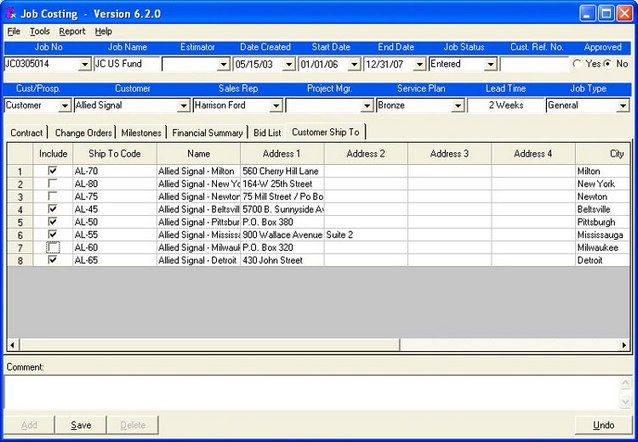This screenshot has width=638, height=442.
Task: Expand the Job Status dropdown
Action: tap(490, 64)
